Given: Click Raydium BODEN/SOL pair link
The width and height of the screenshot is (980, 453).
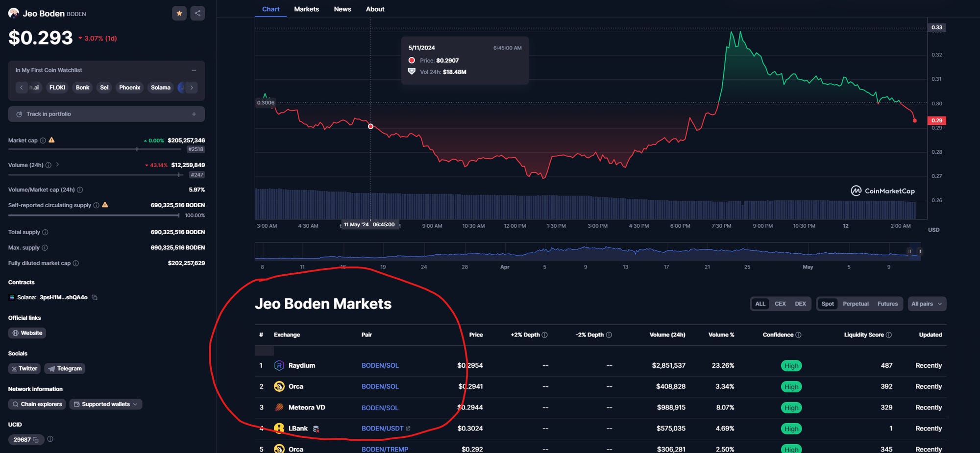Looking at the screenshot, I should pyautogui.click(x=380, y=365).
